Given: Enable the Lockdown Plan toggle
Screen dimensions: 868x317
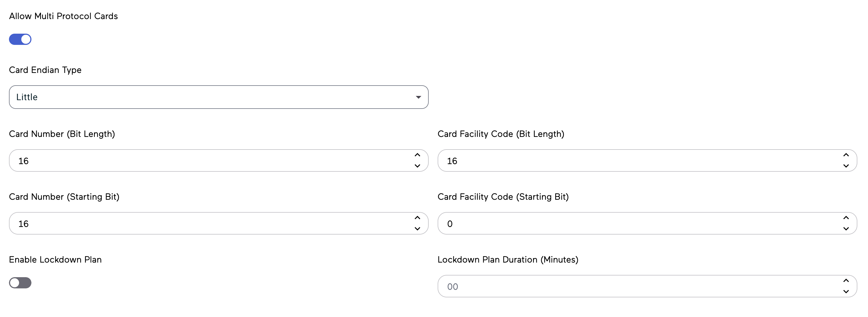Looking at the screenshot, I should click(20, 283).
